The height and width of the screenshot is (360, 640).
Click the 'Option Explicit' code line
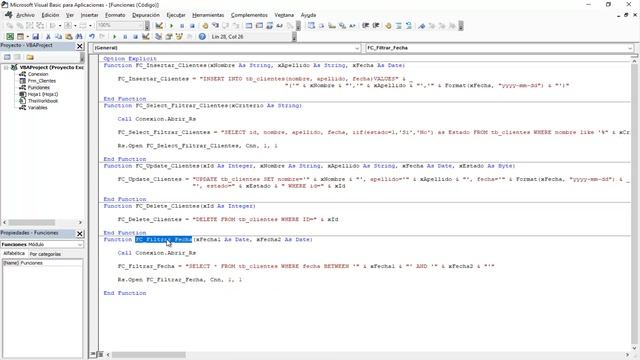[x=130, y=59]
